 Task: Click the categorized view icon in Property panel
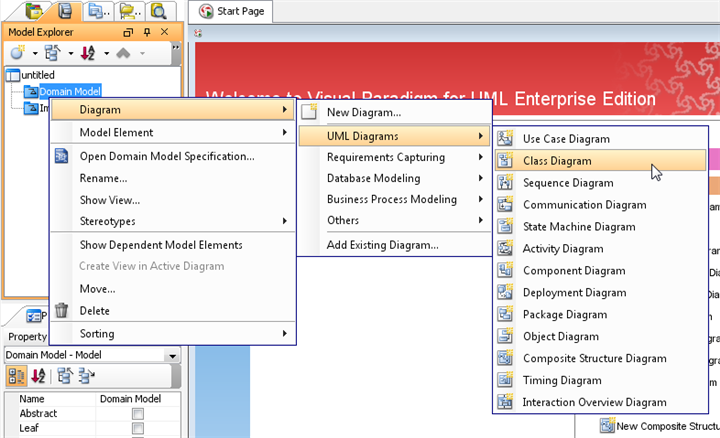click(x=17, y=376)
